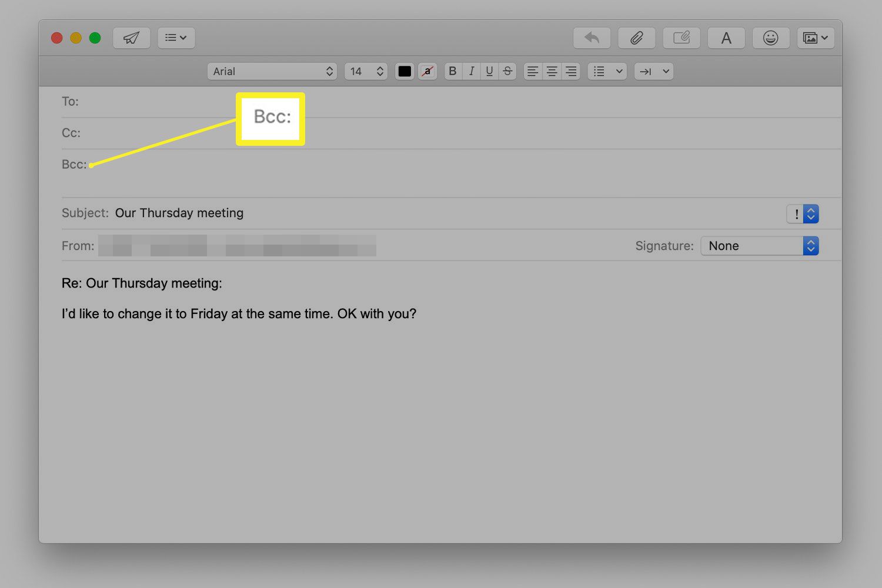Open the emoji picker smiley button
The height and width of the screenshot is (588, 882).
[771, 38]
